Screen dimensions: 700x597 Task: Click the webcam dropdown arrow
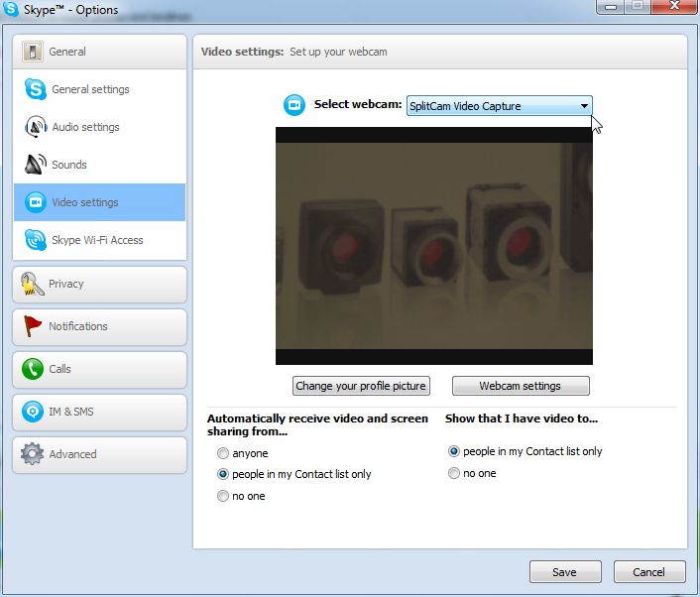click(x=584, y=106)
